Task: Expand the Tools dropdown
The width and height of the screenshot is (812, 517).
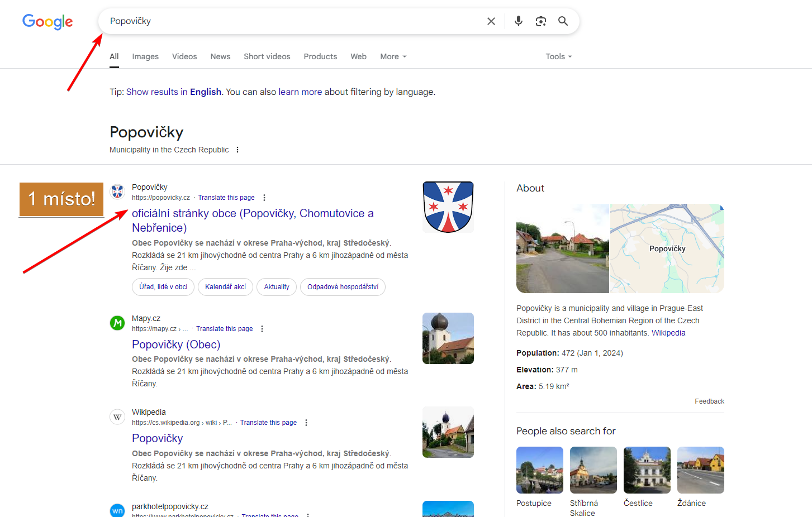Action: pos(559,56)
